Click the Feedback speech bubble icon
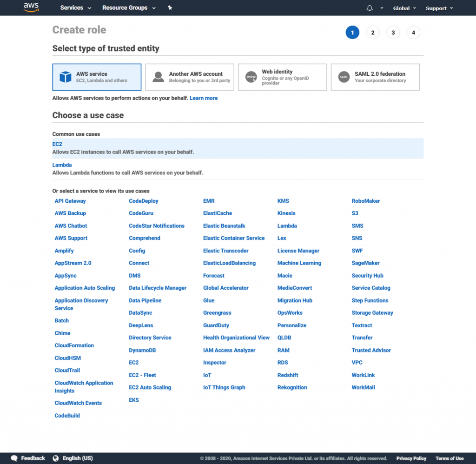 click(14, 458)
